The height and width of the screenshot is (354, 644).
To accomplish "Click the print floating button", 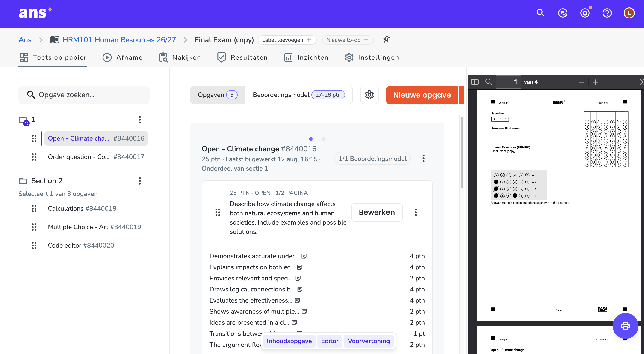I will 625,326.
